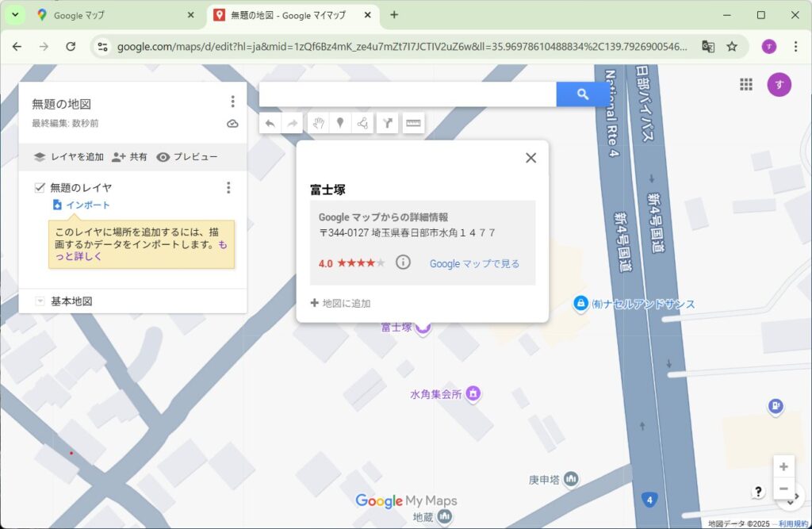Click the map search input field
This screenshot has width=812, height=529.
pos(408,94)
